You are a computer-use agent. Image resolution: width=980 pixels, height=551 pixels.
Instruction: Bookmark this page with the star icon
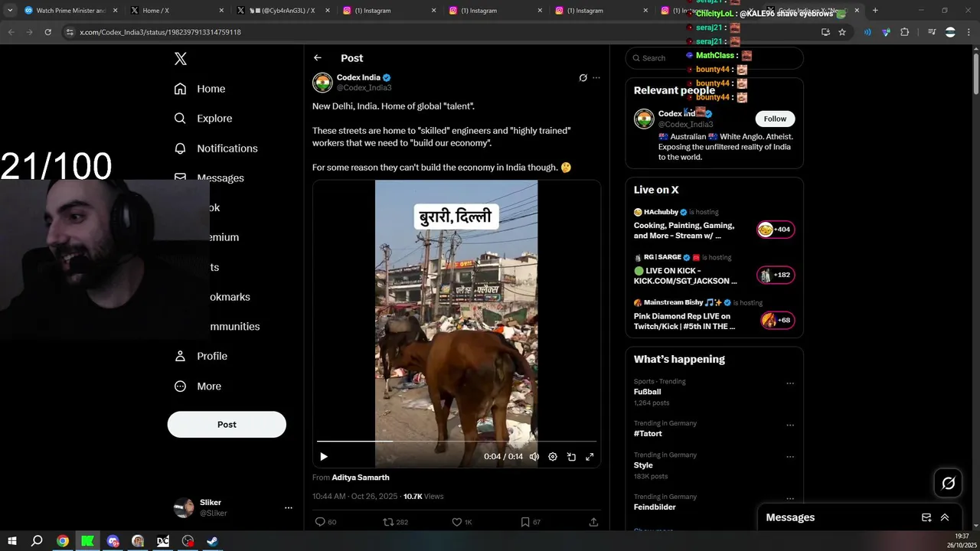842,32
